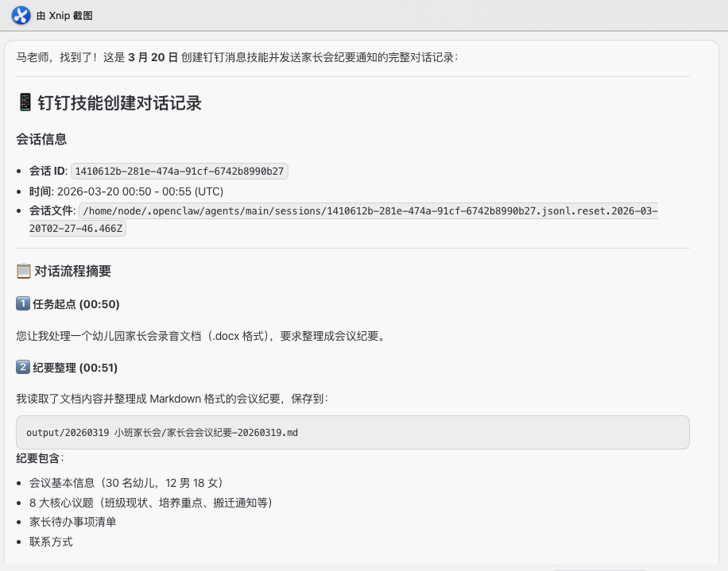This screenshot has height=571, width=728.
Task: Click the Xnip scissors app icon
Action: click(x=20, y=16)
